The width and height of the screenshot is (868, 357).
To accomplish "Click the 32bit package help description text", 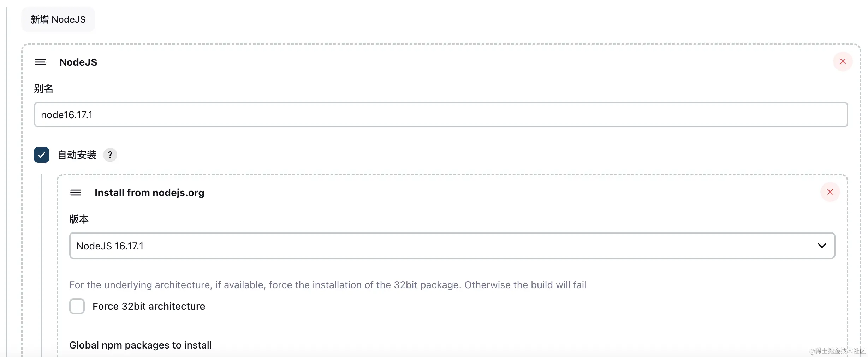I will 327,285.
